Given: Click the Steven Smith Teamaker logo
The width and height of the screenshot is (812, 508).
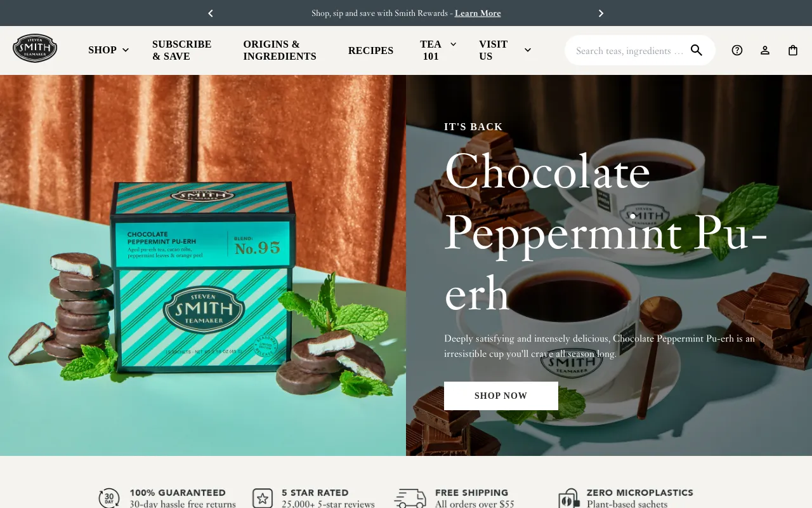Looking at the screenshot, I should click(x=35, y=49).
